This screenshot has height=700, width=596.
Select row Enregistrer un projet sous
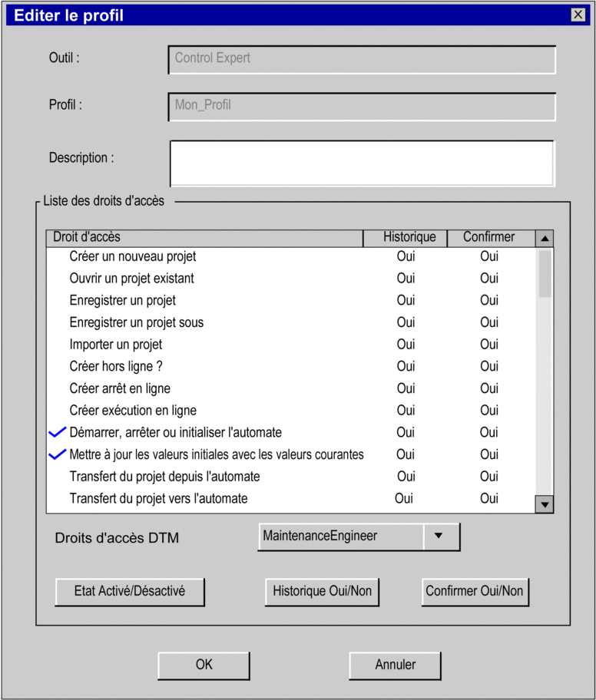pos(291,322)
